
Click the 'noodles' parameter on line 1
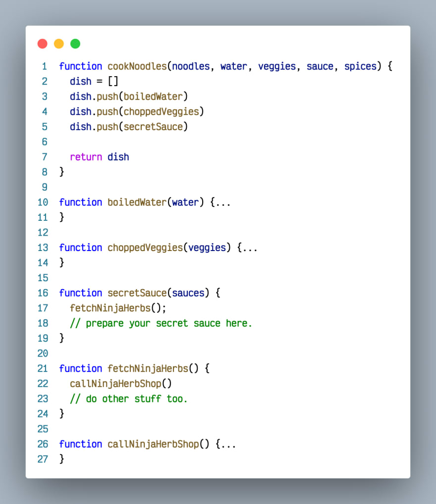pos(191,66)
